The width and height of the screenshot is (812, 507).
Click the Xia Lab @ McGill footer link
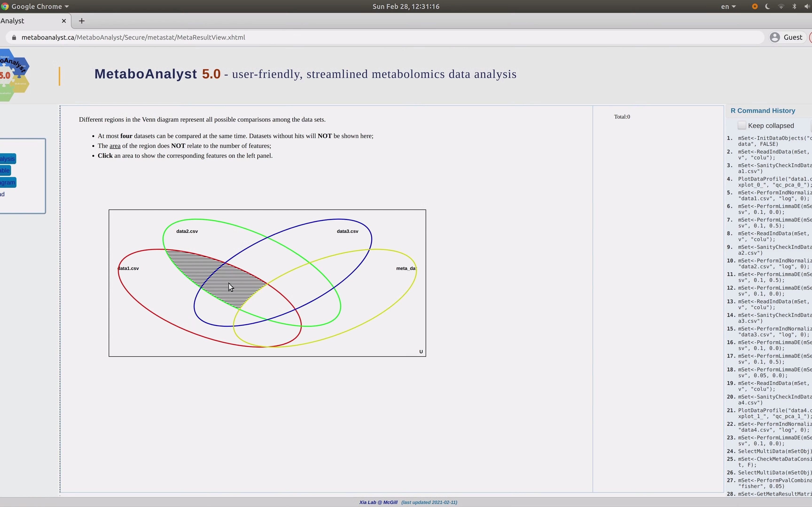tap(378, 502)
